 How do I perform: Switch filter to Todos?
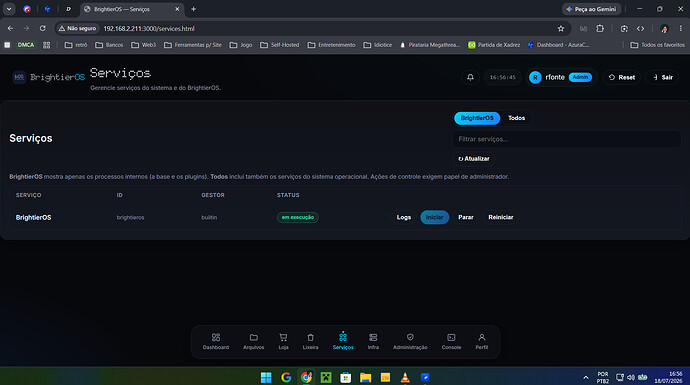coord(516,118)
